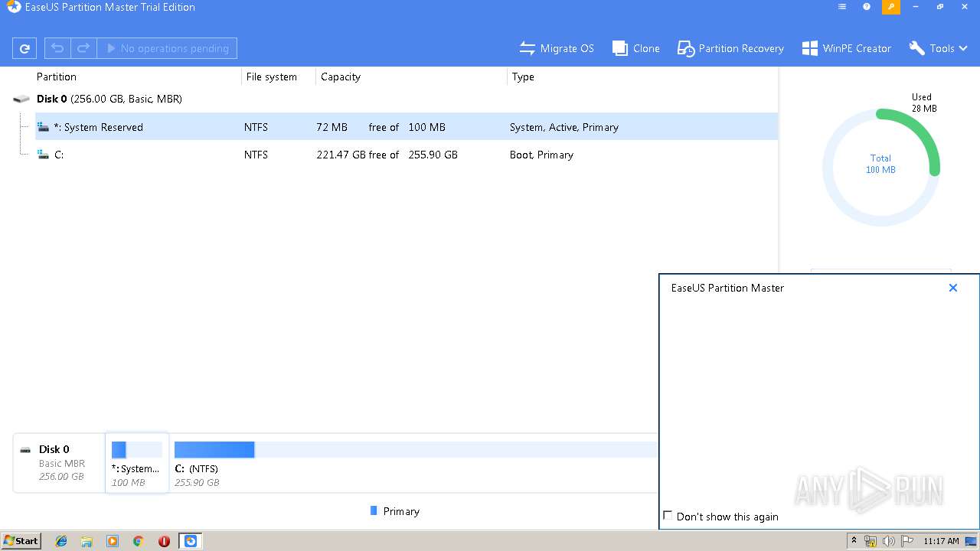980x551 pixels.
Task: Click the C: partition icon in list
Action: coord(44,155)
